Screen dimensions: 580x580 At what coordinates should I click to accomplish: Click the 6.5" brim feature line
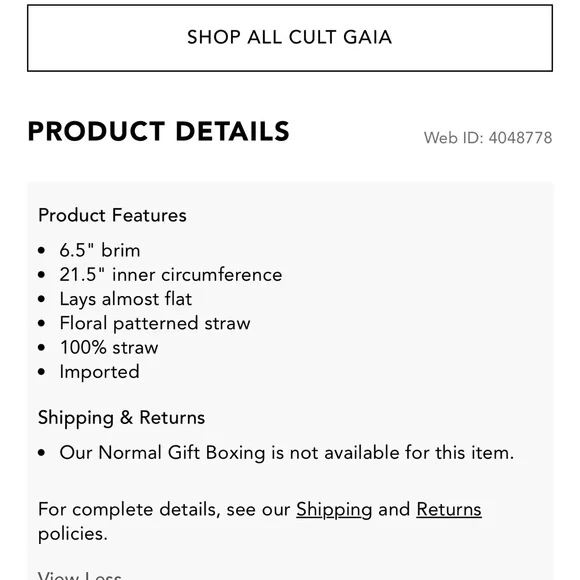point(100,250)
